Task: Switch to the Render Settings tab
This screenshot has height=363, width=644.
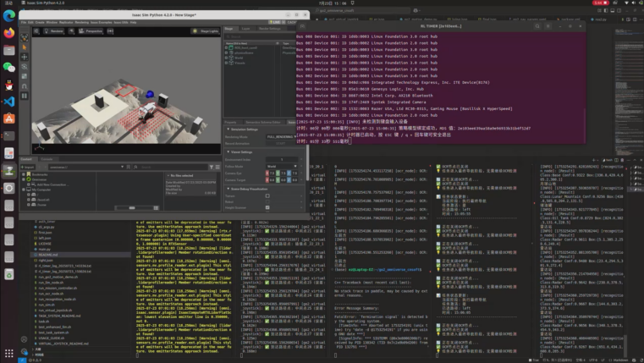Action: tap(269, 29)
